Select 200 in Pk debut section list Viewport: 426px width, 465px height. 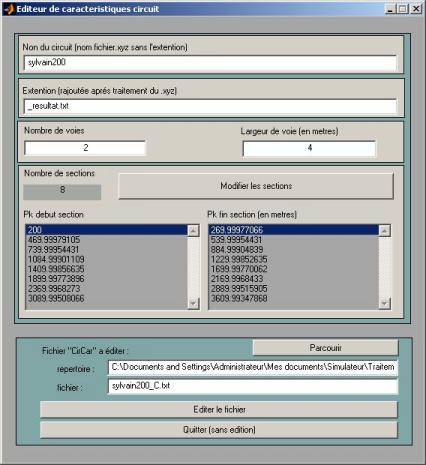(x=107, y=230)
